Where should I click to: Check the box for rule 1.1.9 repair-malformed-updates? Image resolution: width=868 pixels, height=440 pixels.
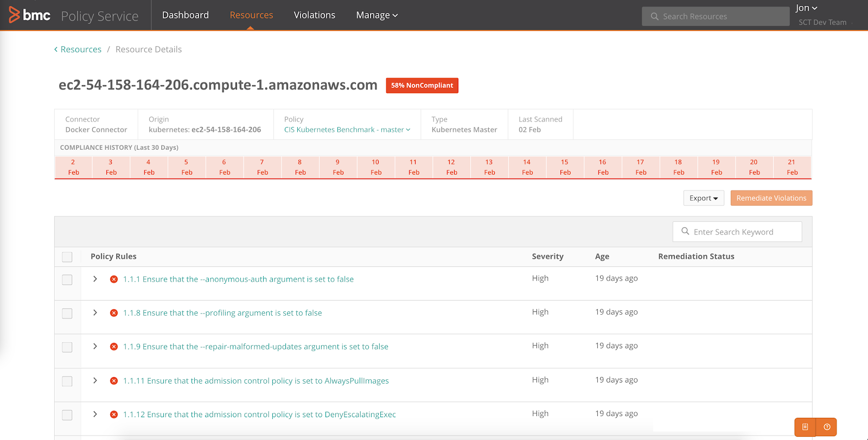67,347
